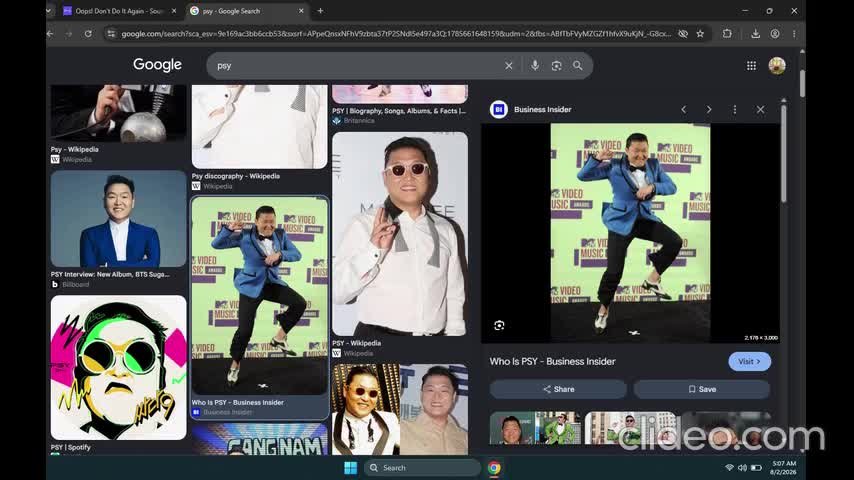The height and width of the screenshot is (480, 854).
Task: Click the PSY | Biography, Songs, Albums Britannica caption
Action: coord(399,111)
